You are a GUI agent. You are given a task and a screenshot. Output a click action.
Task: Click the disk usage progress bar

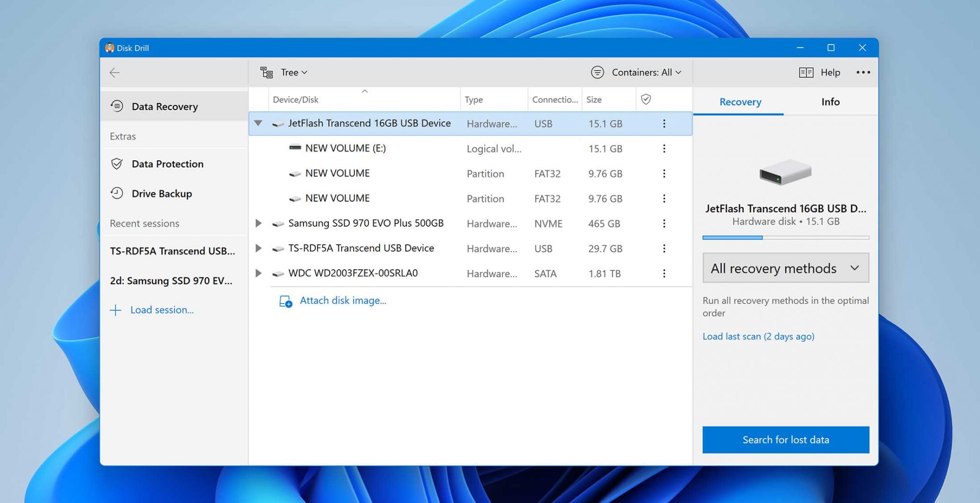point(786,238)
